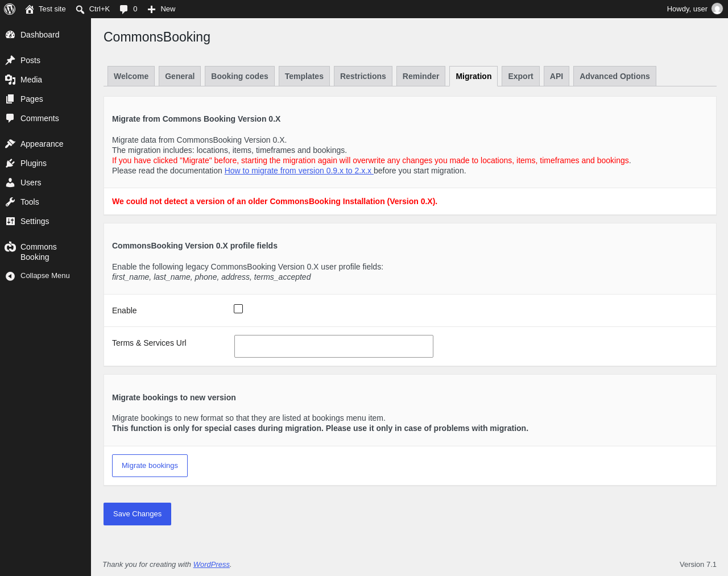The height and width of the screenshot is (576, 728).
Task: Open Howdy, user account menu
Action: pos(694,9)
